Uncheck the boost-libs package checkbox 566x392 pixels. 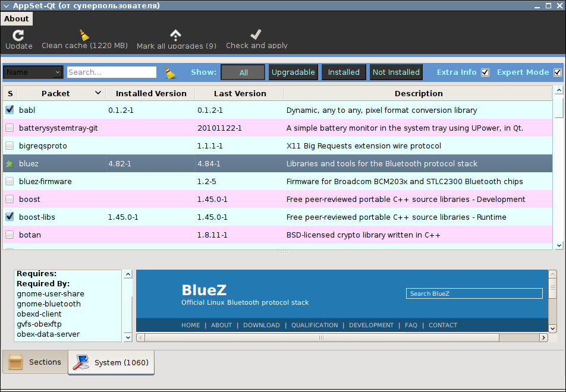10,217
